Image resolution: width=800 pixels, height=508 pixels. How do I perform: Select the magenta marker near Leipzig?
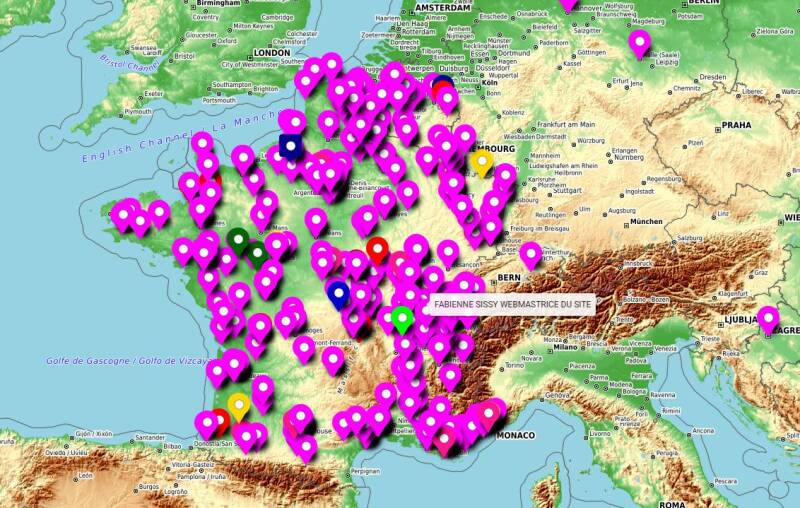point(639,43)
